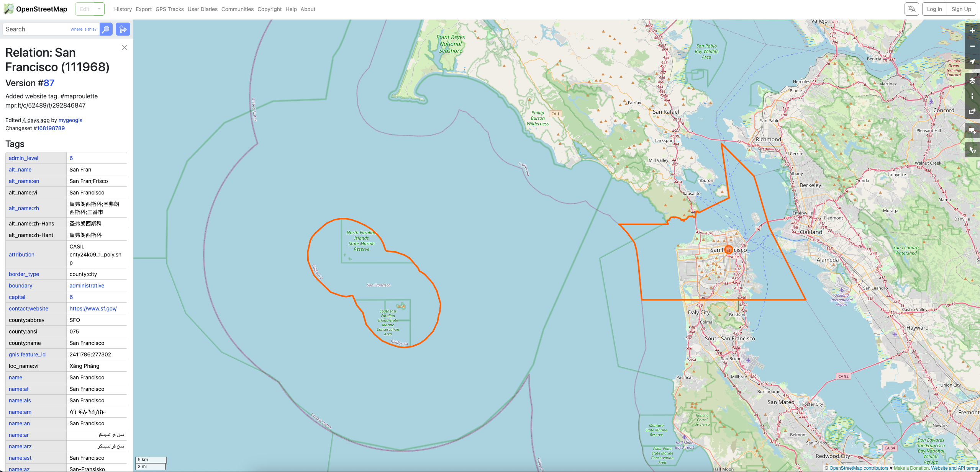Show my location on map
The image size is (980, 472).
pos(972,61)
